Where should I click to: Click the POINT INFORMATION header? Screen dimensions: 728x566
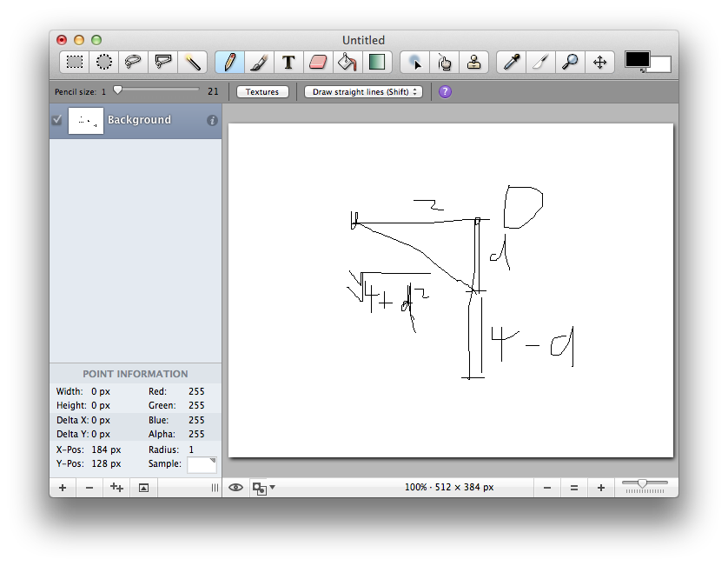[136, 374]
